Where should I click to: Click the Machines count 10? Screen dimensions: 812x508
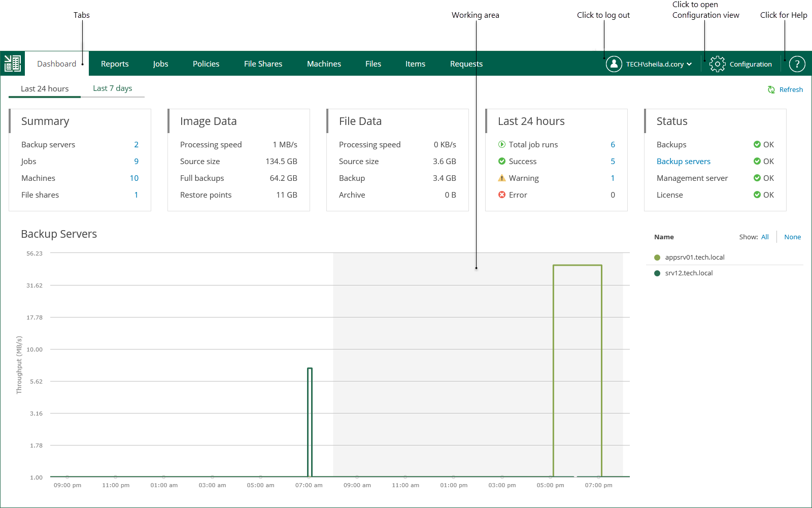tap(134, 178)
